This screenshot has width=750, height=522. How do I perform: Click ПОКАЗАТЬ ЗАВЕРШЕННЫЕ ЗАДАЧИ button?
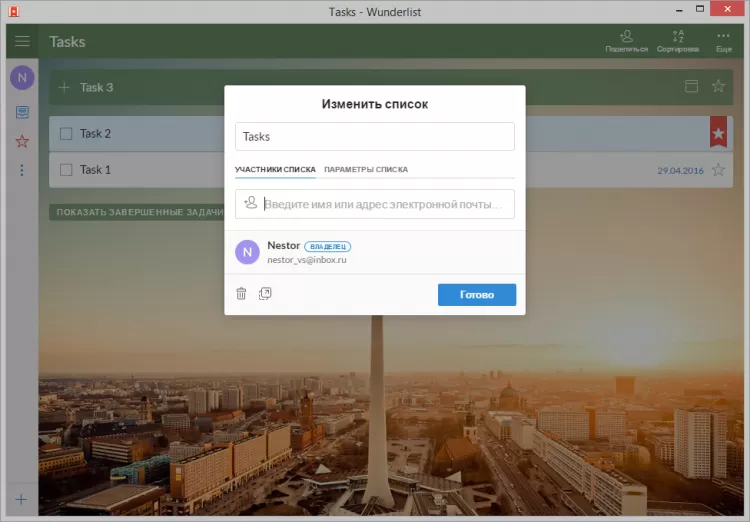(140, 212)
